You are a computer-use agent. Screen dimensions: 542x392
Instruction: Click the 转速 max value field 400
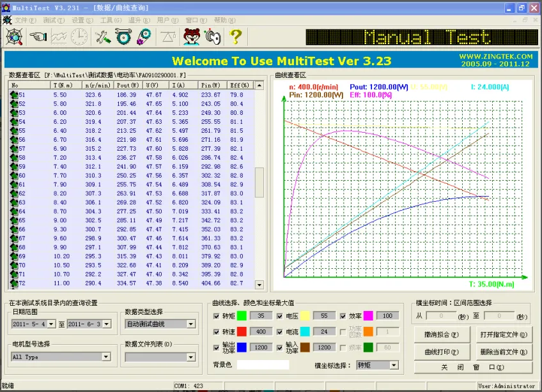[261, 331]
